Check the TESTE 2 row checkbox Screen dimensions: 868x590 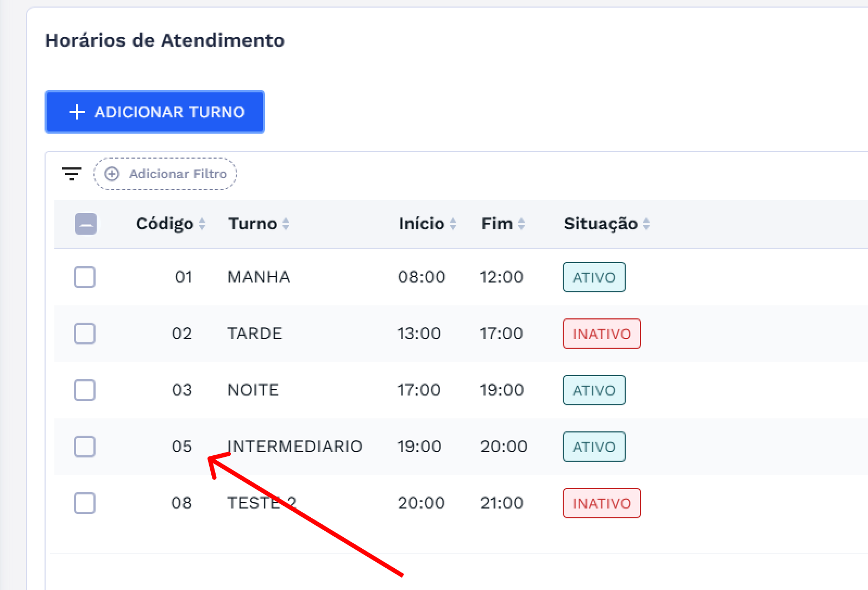85,503
